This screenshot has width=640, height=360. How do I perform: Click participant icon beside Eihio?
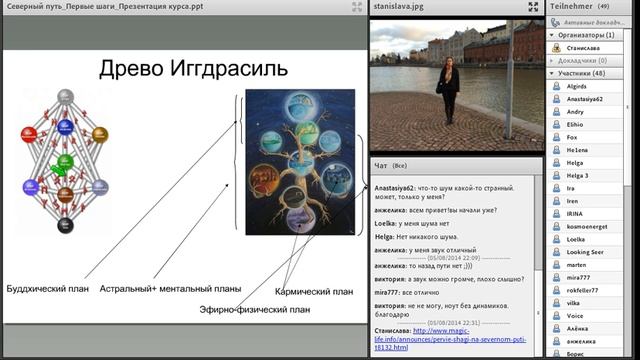coord(556,124)
